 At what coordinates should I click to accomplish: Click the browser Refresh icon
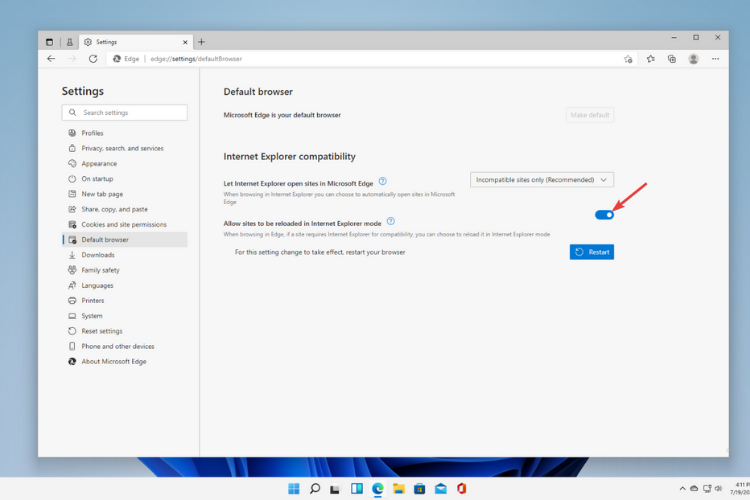pos(93,59)
